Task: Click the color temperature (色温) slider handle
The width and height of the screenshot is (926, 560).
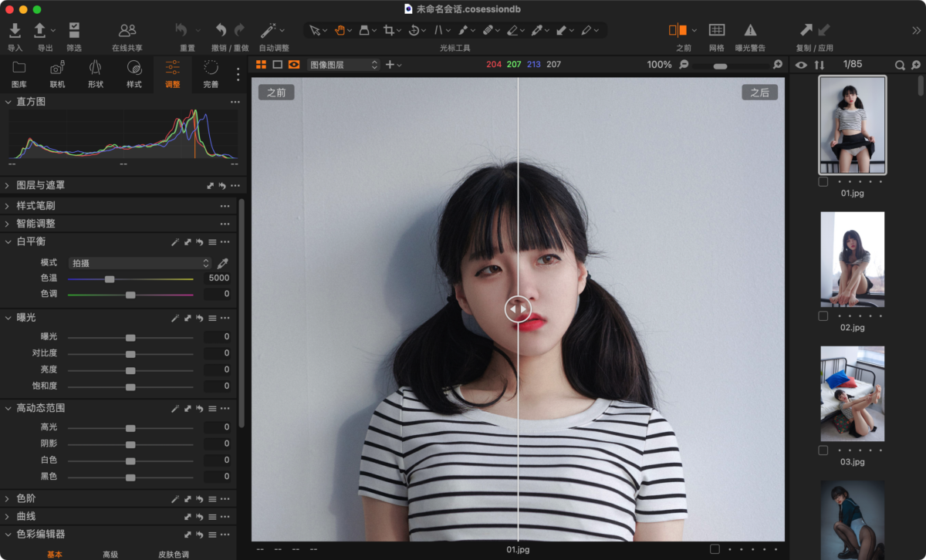Action: click(110, 278)
